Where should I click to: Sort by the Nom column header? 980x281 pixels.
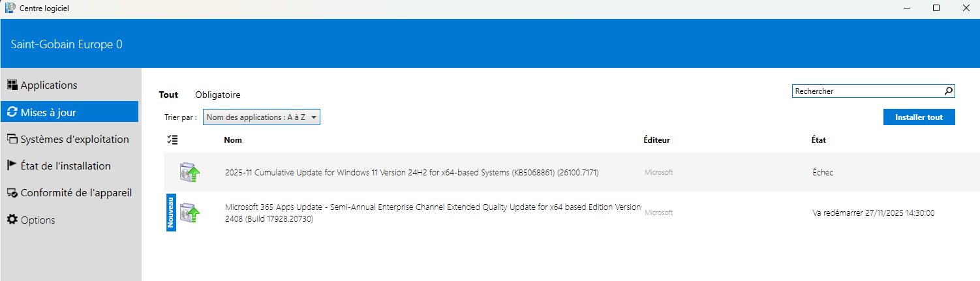tap(233, 140)
